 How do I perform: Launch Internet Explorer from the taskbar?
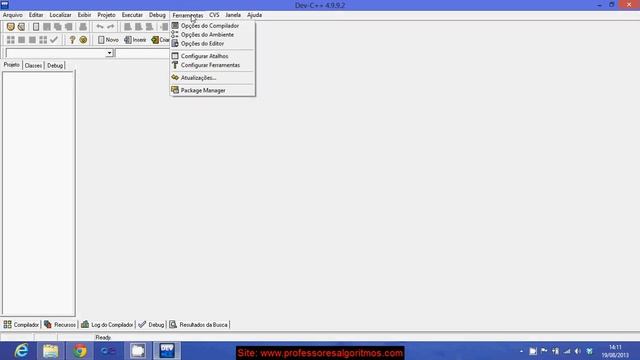point(21,351)
